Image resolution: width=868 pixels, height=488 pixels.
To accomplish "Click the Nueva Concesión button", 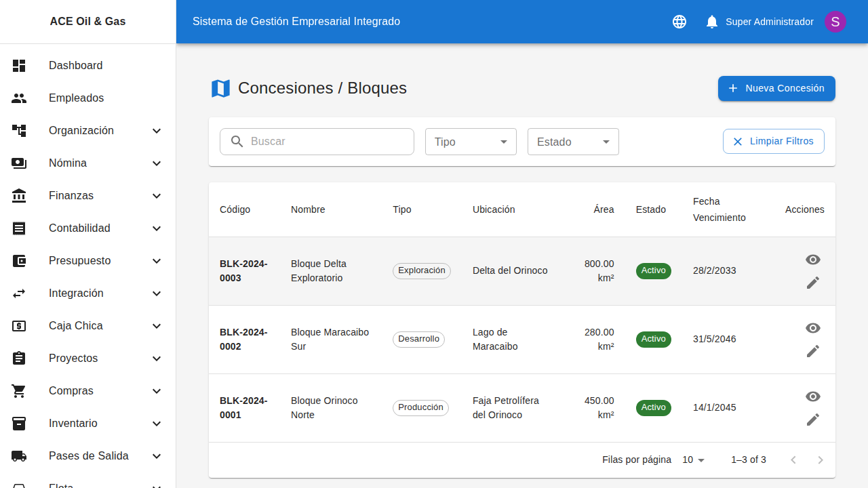I will 776,89.
